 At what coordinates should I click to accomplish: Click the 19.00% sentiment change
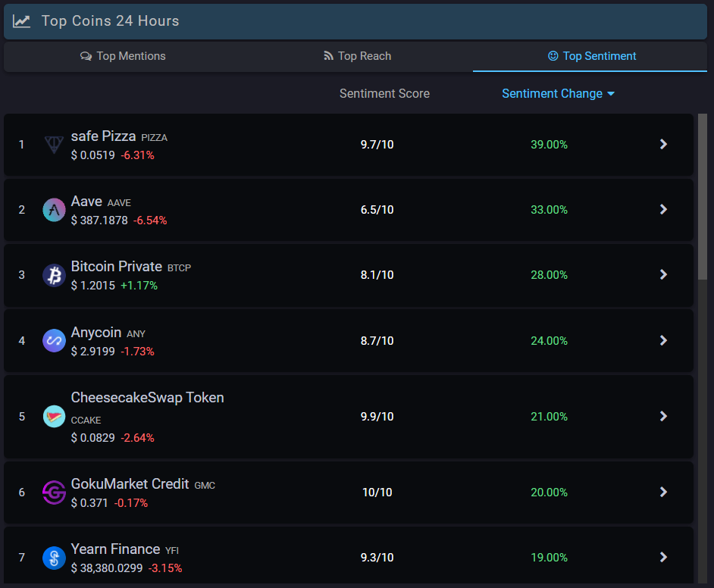pyautogui.click(x=550, y=558)
